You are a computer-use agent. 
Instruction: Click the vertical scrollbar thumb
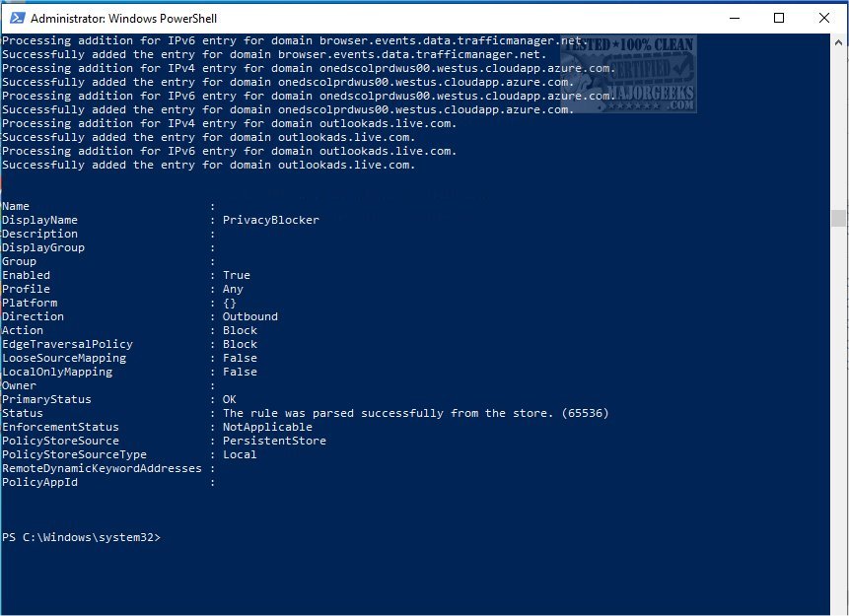click(x=839, y=218)
